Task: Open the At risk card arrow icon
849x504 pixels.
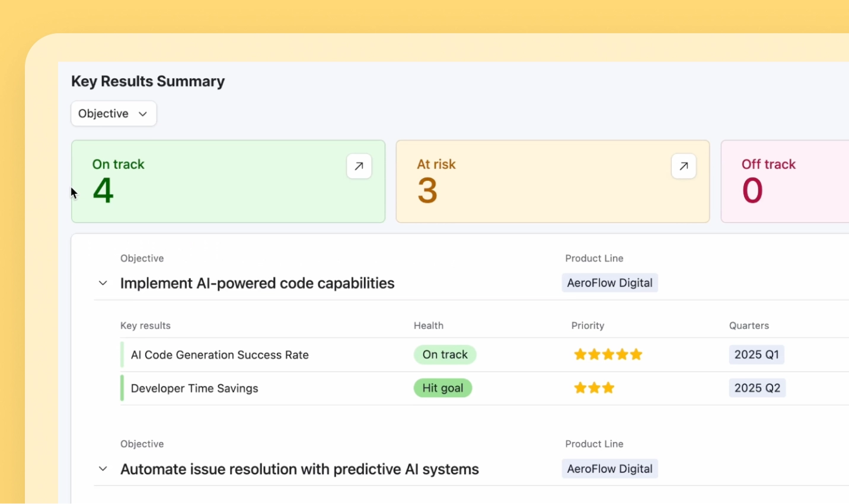Action: [684, 167]
